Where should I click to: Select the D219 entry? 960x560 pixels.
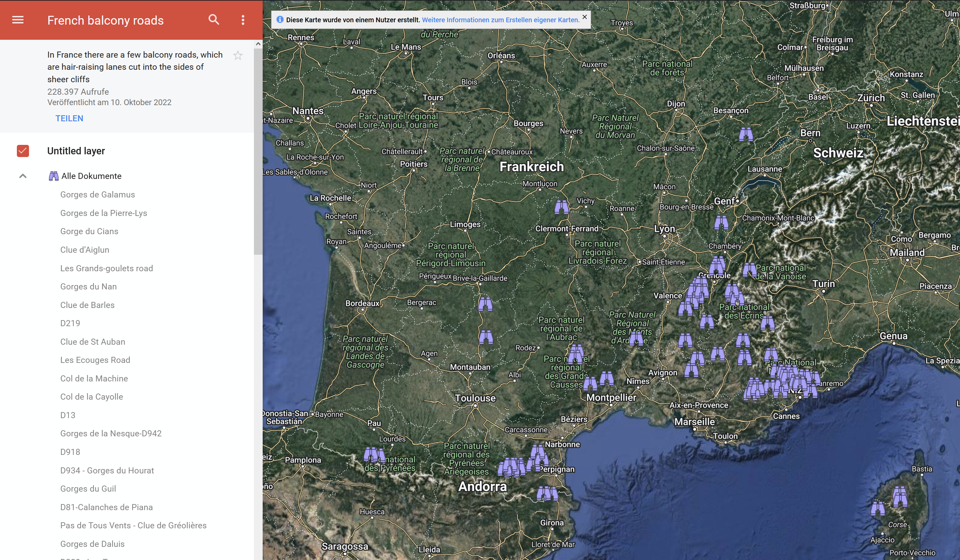click(x=70, y=323)
